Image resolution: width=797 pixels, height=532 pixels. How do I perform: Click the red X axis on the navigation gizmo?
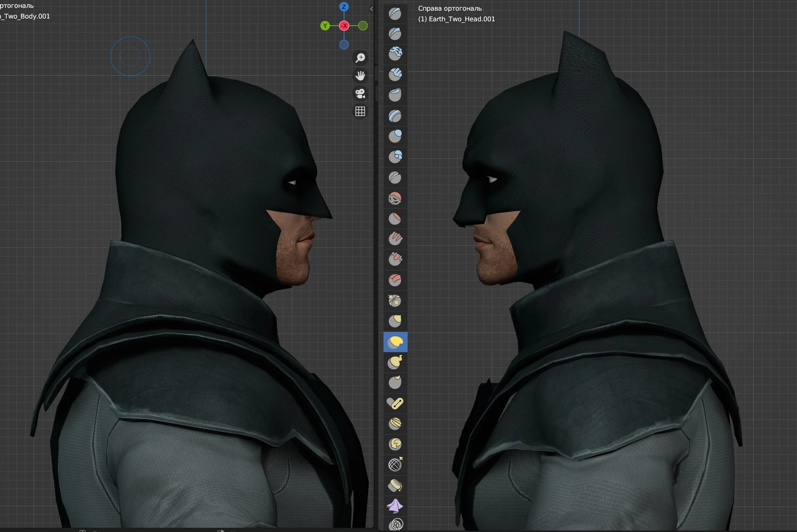pos(345,26)
